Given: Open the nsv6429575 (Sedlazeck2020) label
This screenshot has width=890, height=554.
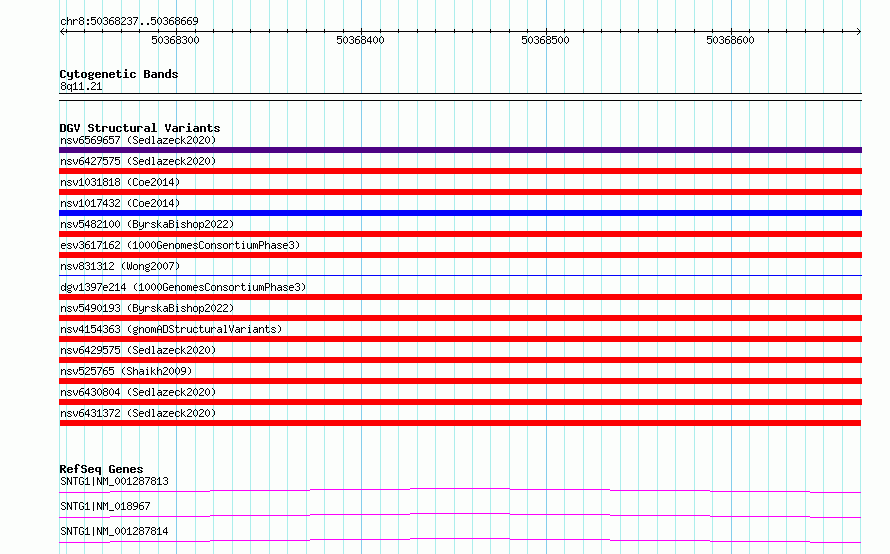Looking at the screenshot, I should coord(138,350).
